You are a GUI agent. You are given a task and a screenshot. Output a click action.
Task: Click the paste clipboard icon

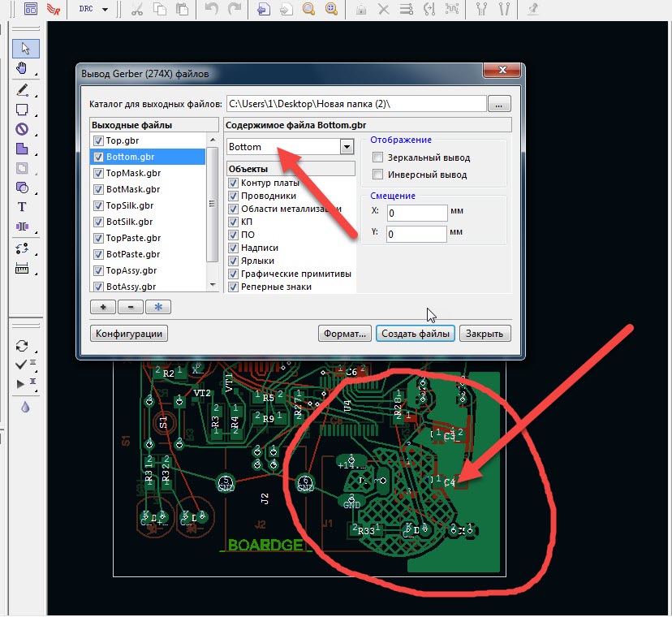tap(183, 9)
